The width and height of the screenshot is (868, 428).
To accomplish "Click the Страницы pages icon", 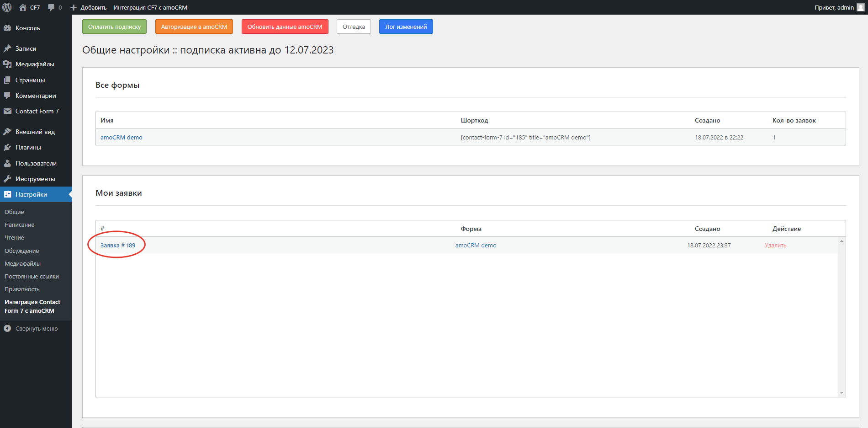I will click(7, 80).
